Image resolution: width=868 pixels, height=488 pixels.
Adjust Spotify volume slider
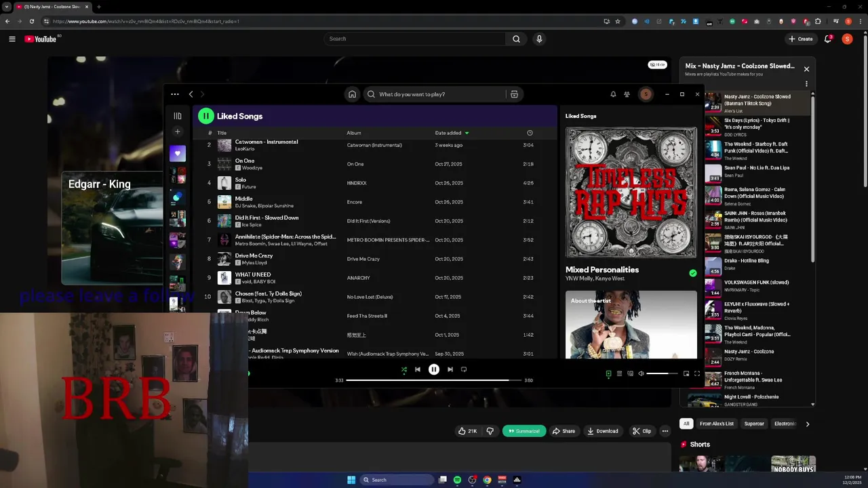[x=662, y=373]
